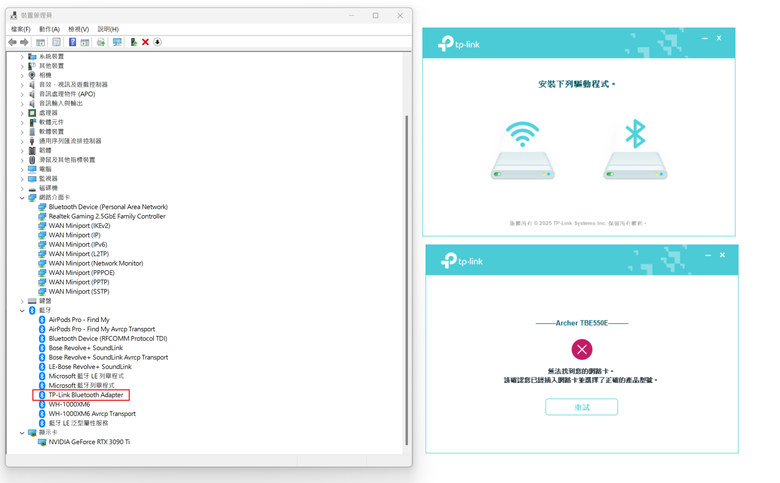Select 藍牙 LE 泛型屬性服務 entry
Image resolution: width=780 pixels, height=483 pixels.
(x=78, y=423)
